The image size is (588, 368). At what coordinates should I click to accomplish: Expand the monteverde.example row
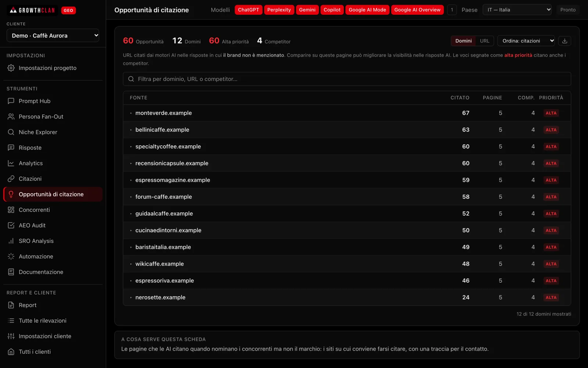click(347, 113)
